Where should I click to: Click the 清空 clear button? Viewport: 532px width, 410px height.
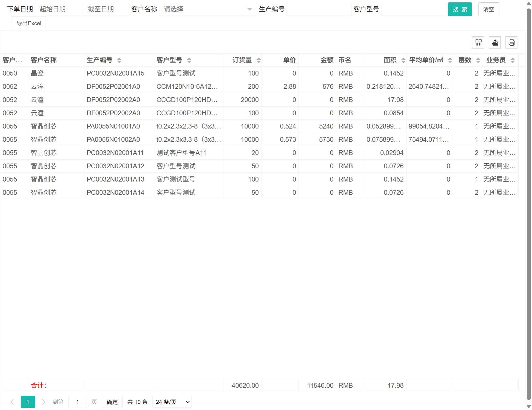(489, 9)
